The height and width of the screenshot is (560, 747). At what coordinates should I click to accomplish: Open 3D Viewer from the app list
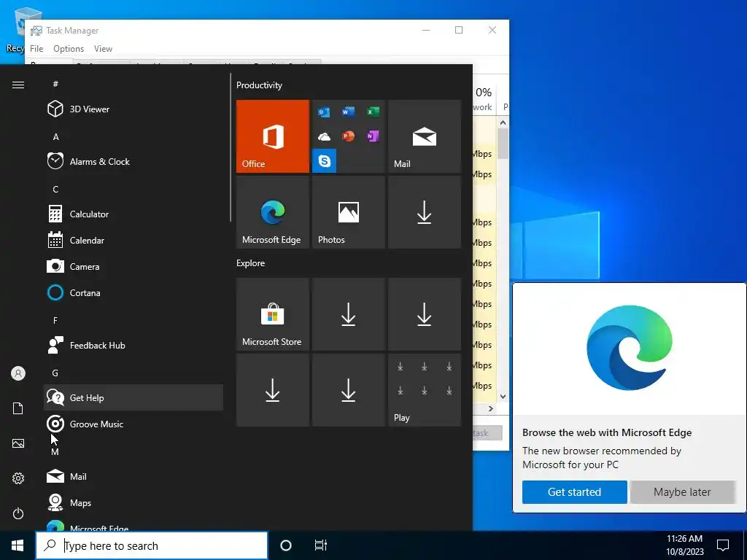point(133,109)
